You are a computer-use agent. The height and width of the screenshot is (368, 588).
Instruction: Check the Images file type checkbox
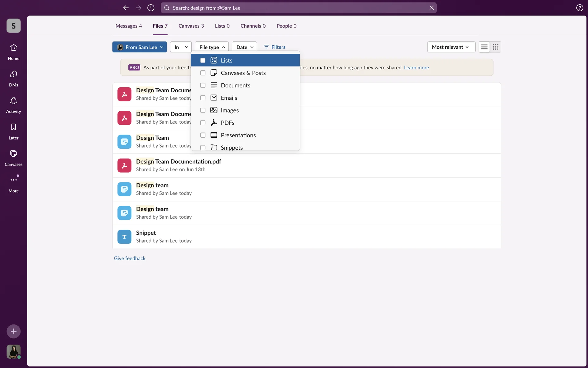tap(203, 110)
